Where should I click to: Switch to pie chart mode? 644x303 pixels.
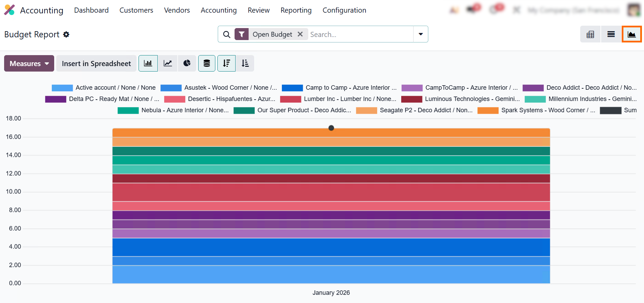187,63
